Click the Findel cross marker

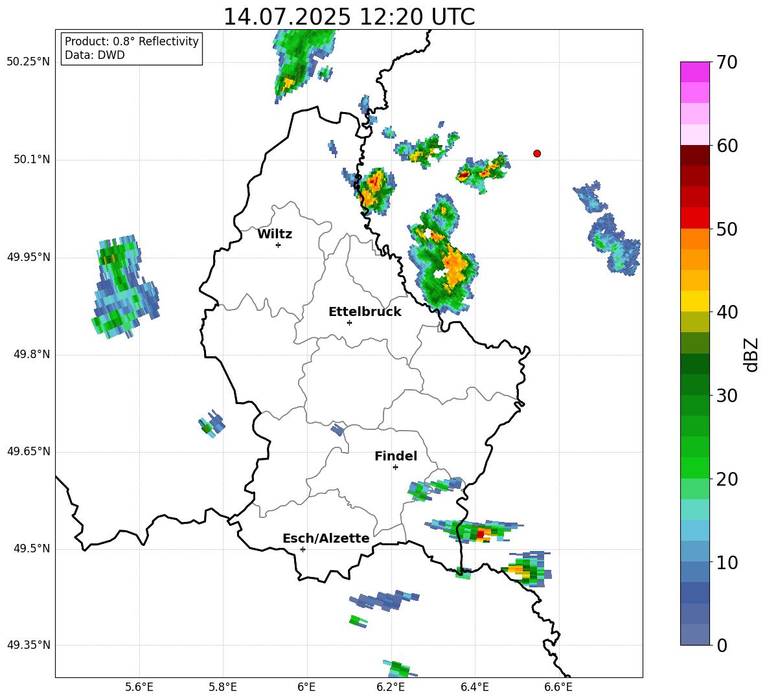coord(395,468)
